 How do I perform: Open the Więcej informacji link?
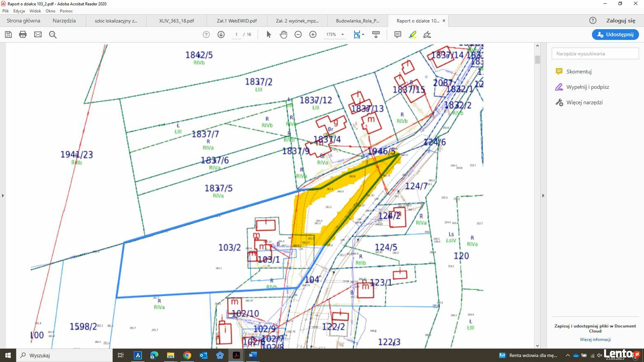pyautogui.click(x=595, y=339)
